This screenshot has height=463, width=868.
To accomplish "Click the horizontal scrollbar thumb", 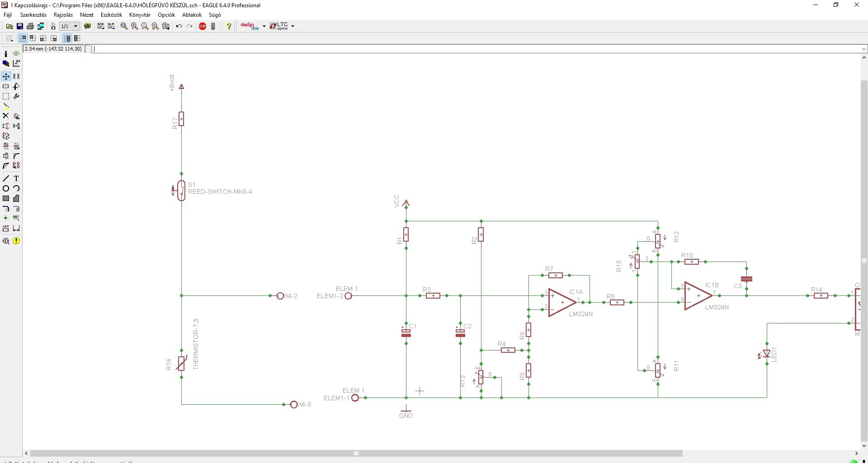I will (x=356, y=453).
